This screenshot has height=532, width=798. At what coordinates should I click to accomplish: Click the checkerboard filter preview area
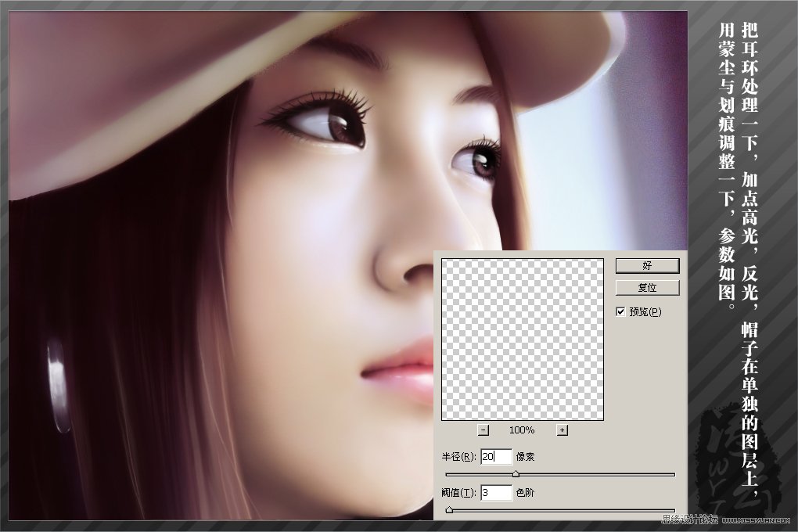tap(522, 340)
